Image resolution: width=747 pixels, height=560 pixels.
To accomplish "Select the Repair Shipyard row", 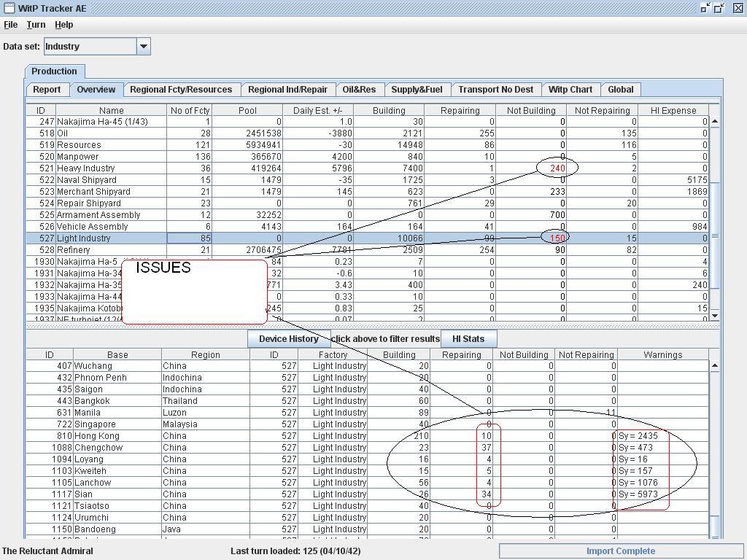I will coord(367,203).
